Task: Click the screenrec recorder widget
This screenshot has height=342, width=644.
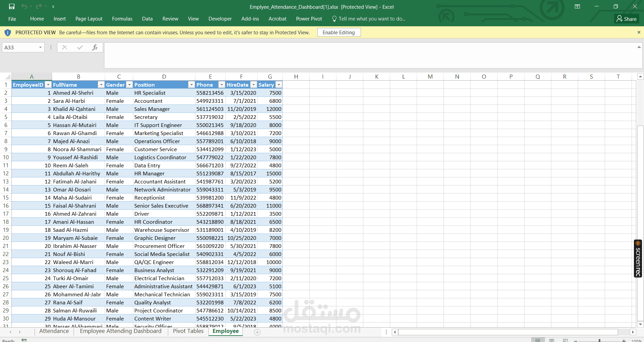Action: [x=638, y=258]
